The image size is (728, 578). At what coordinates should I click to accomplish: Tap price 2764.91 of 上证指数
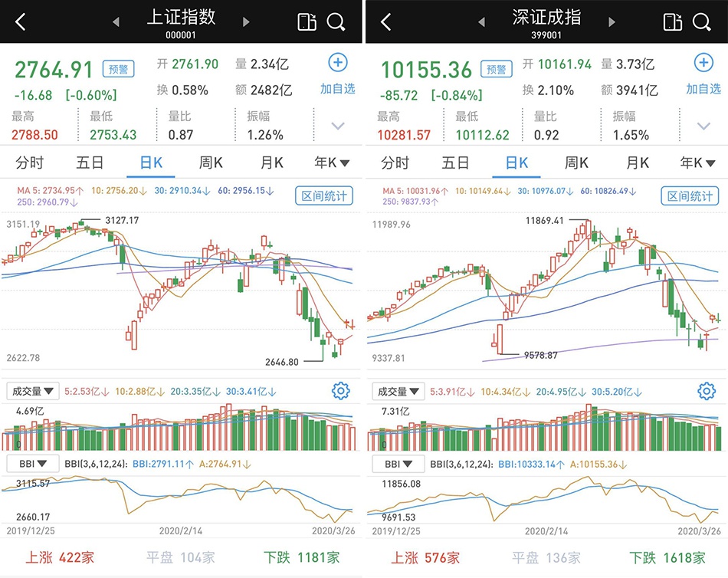tap(54, 70)
